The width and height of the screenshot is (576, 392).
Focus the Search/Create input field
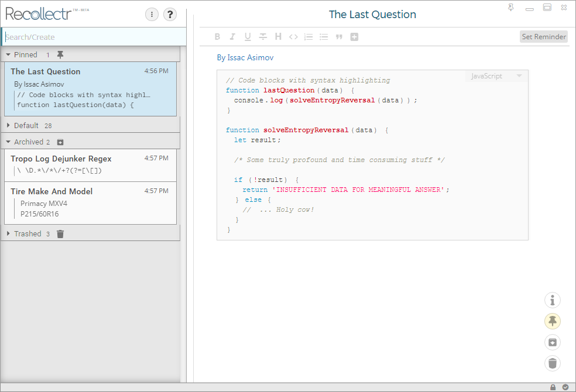(94, 37)
